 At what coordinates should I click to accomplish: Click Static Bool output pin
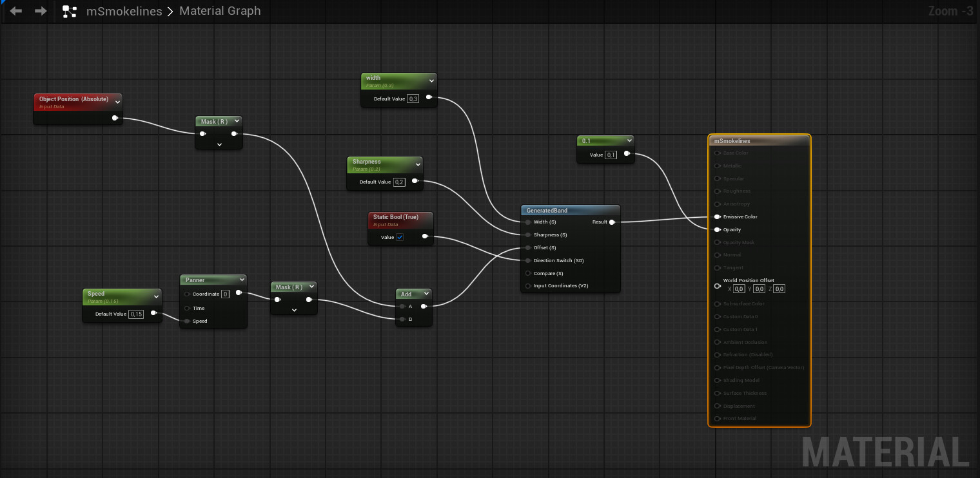[x=426, y=236]
